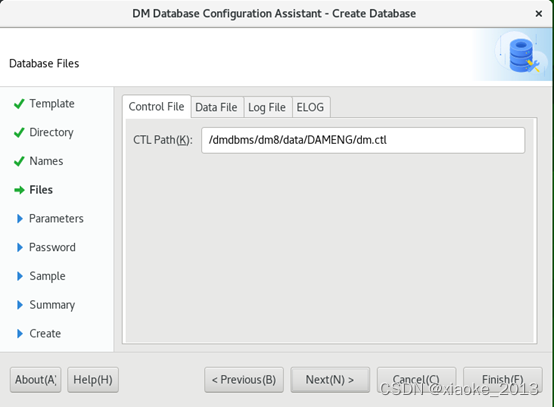554x407 pixels.
Task: Click the database icon in the header
Action: point(522,56)
